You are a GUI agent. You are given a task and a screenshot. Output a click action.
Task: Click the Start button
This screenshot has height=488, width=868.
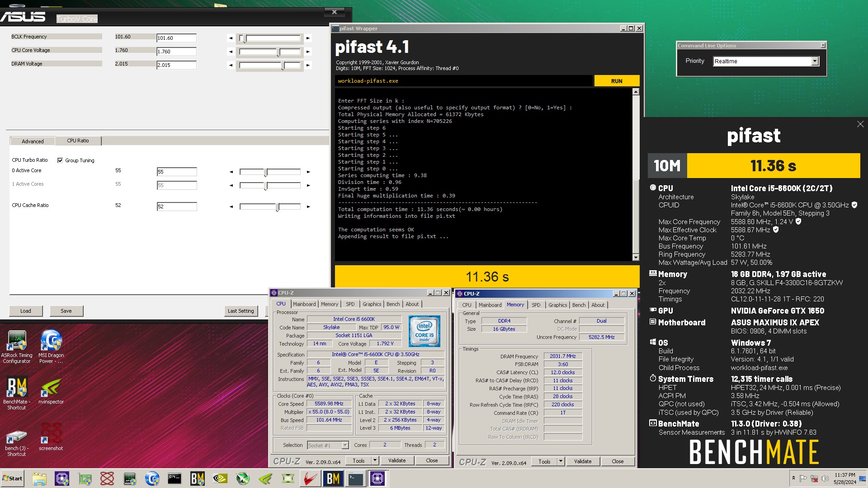(13, 479)
